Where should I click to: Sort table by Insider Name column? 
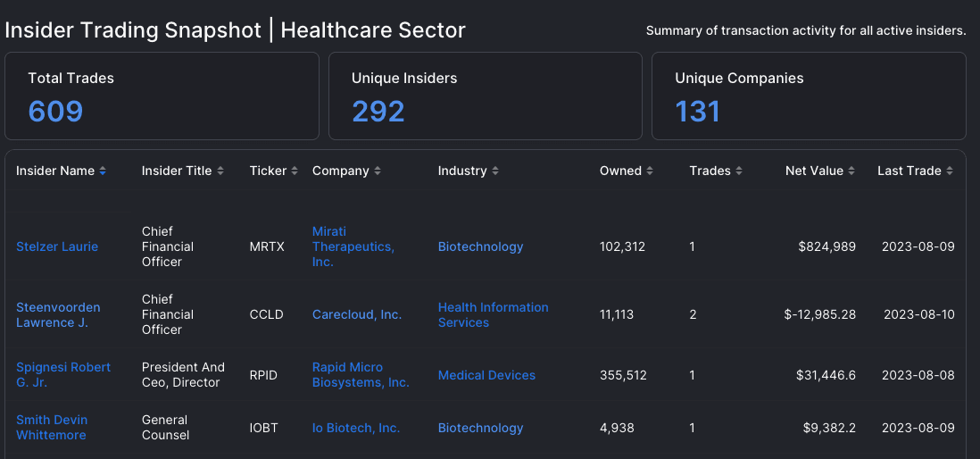coord(61,171)
